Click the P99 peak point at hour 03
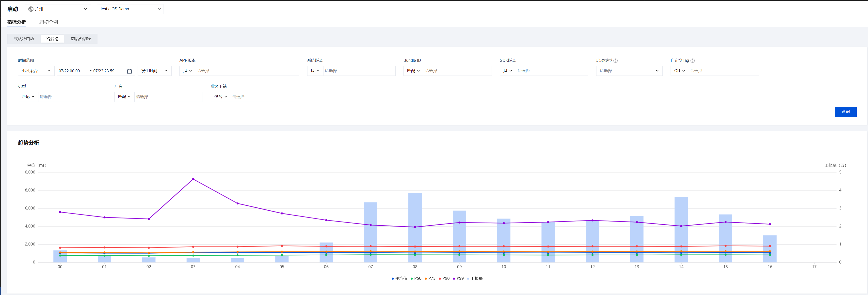Image resolution: width=868 pixels, height=295 pixels. [x=193, y=179]
